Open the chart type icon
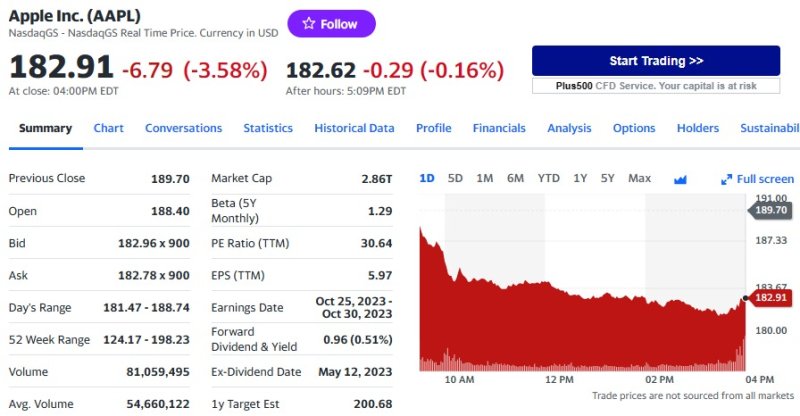 tap(681, 179)
